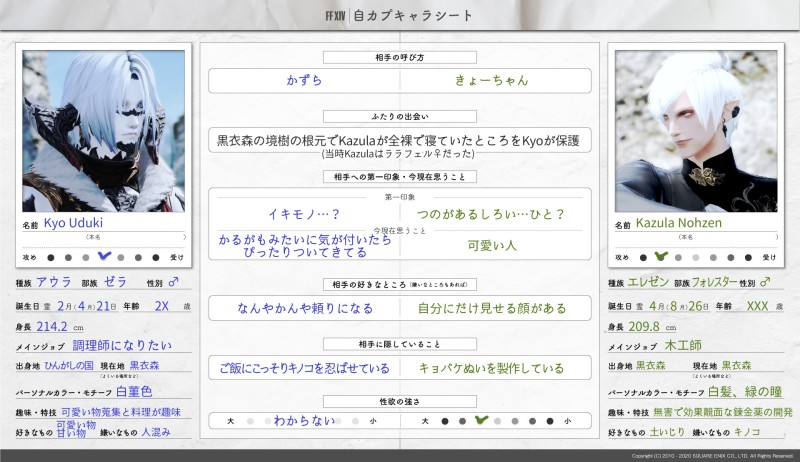
Task: Click Kyo's dislike 人混み
Action: pos(156,432)
